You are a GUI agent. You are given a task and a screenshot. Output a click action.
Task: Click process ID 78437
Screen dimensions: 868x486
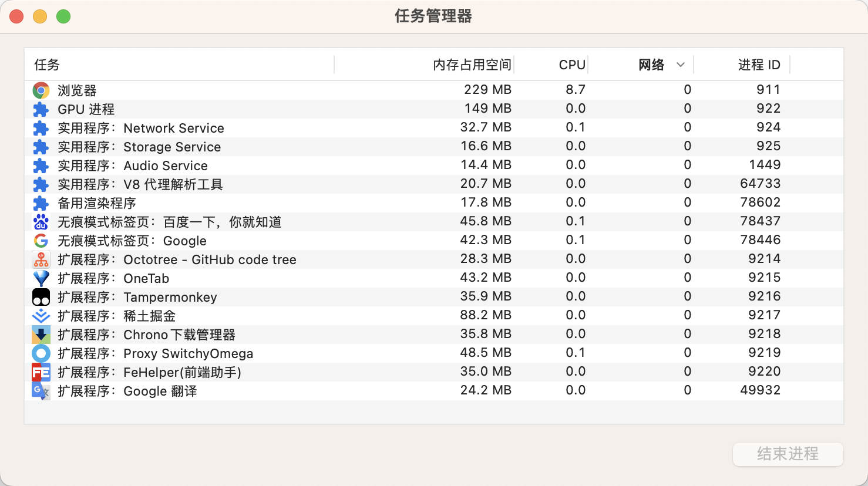pyautogui.click(x=761, y=221)
